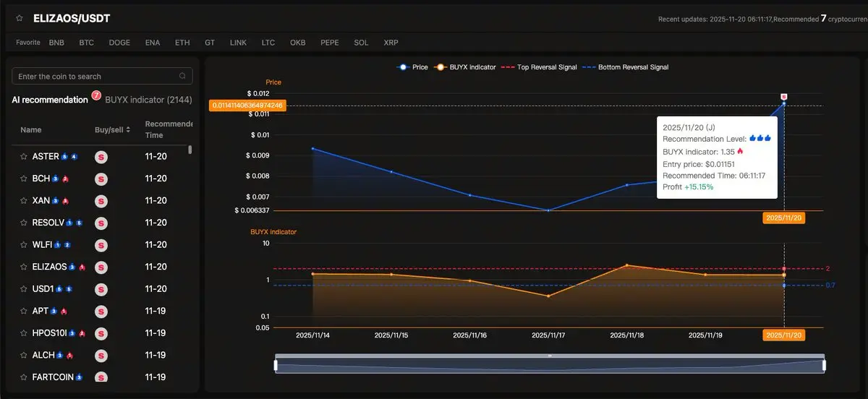Open the BNB favorite coin

56,43
